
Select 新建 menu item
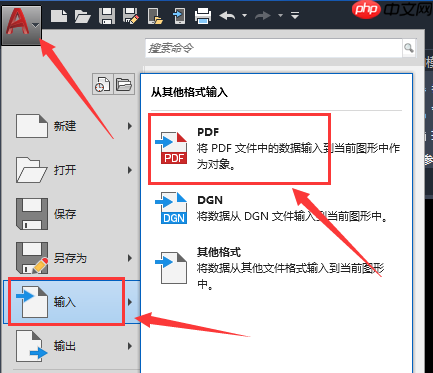(71, 126)
